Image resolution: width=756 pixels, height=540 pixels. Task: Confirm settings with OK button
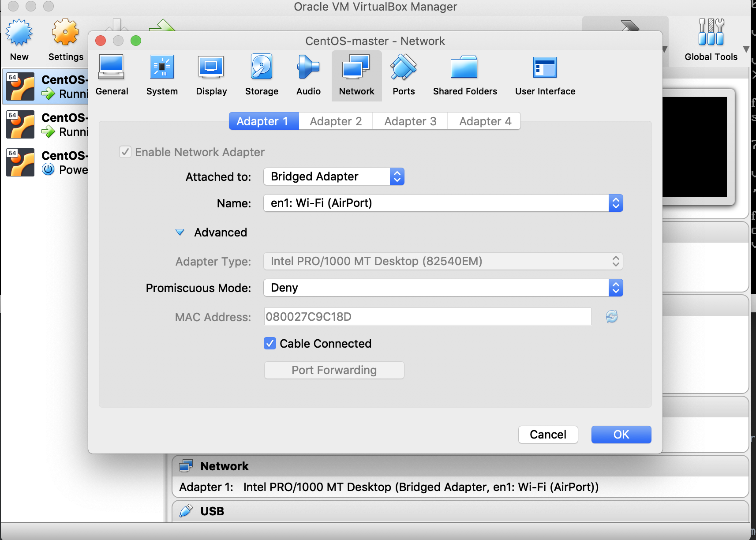tap(621, 435)
